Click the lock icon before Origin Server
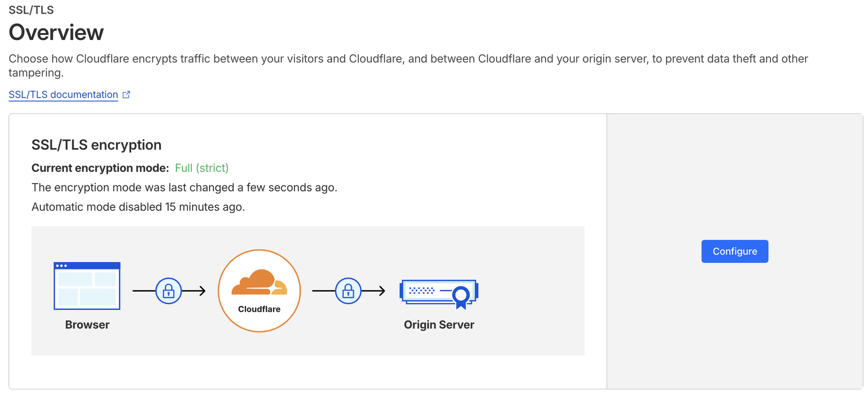Screen dimensions: 868x395 348,291
